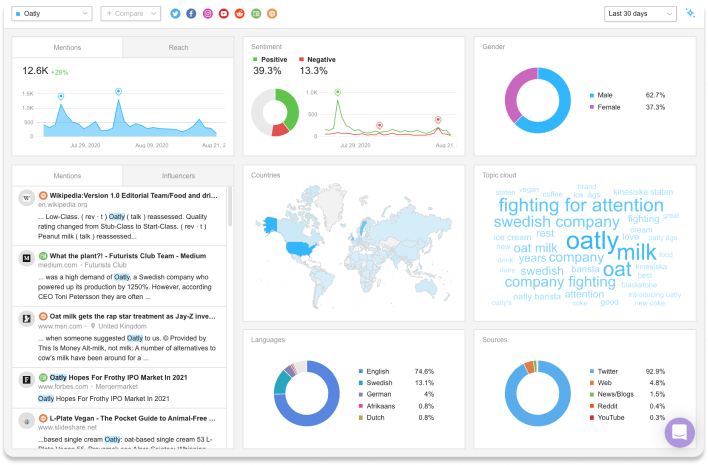
Task: Open the Jay-Z oat milk MSN mention
Action: [132, 316]
